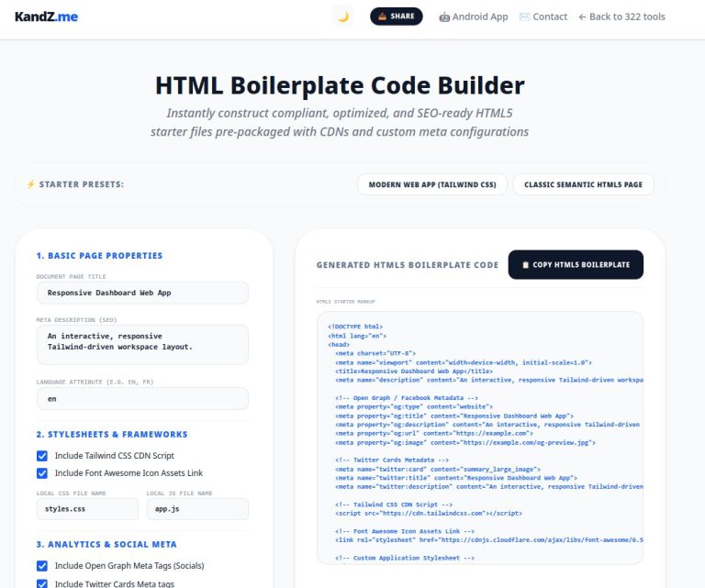705x588 pixels.
Task: Focus the Local JS File Name field
Action: point(197,509)
